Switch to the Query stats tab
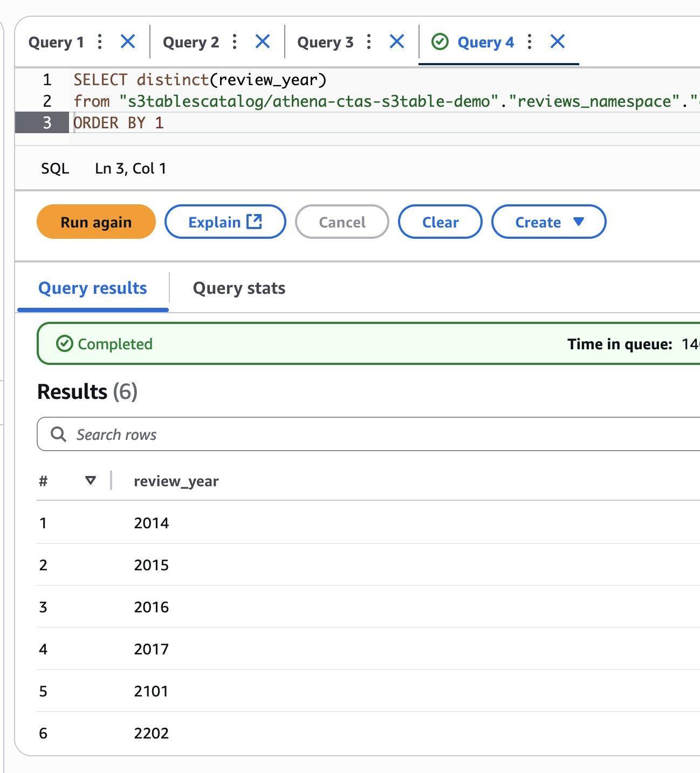This screenshot has width=700, height=773. [238, 288]
